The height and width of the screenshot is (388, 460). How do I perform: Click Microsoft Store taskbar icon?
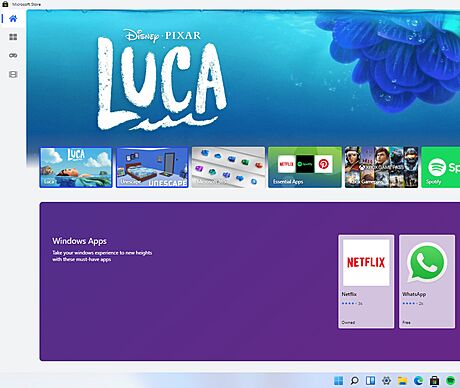[434, 380]
